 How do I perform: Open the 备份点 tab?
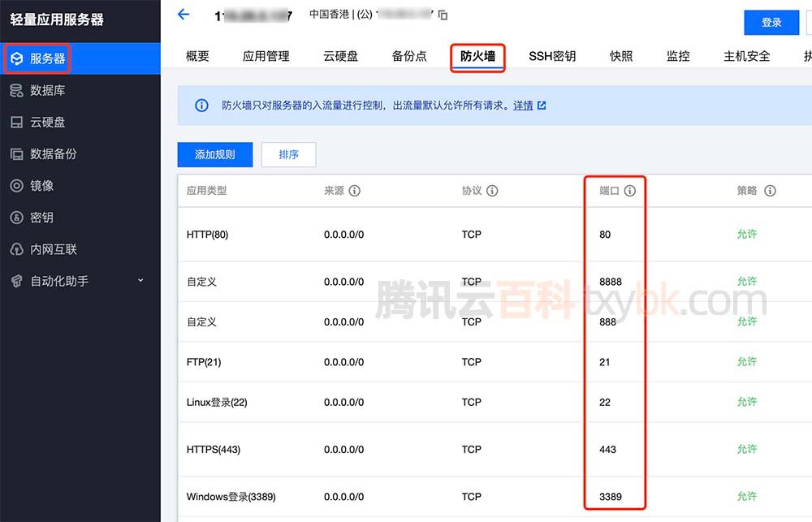pyautogui.click(x=409, y=56)
